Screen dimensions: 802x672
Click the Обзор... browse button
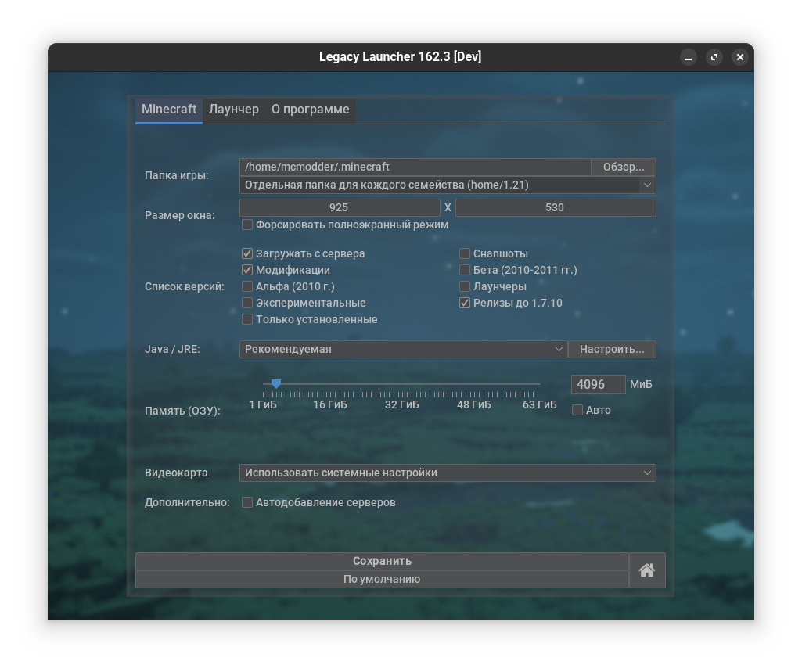tap(624, 167)
